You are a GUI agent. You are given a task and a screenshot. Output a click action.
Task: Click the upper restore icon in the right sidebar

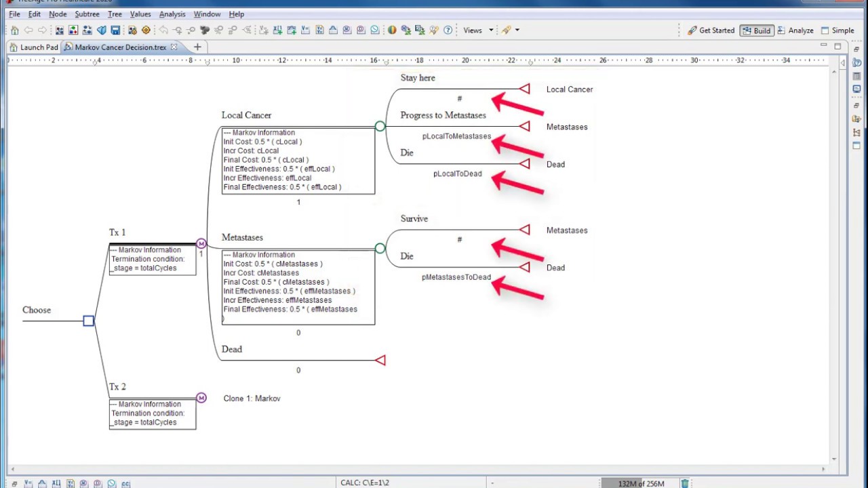[856, 49]
